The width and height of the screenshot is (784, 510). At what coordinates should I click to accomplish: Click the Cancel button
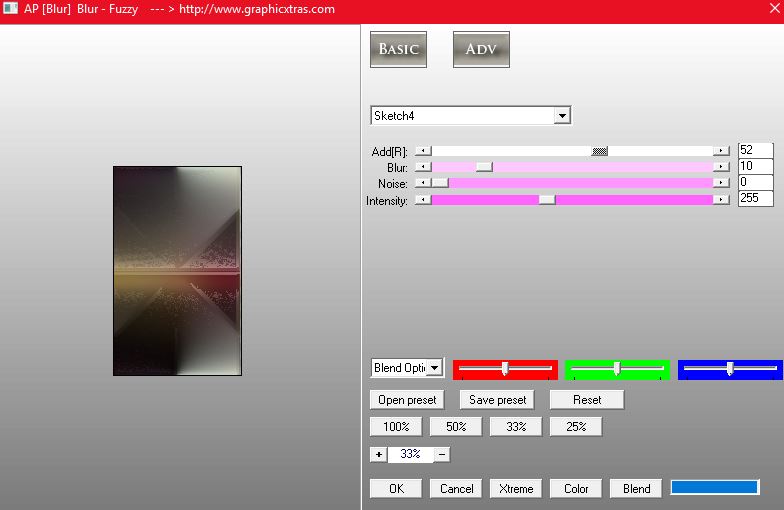pos(456,488)
